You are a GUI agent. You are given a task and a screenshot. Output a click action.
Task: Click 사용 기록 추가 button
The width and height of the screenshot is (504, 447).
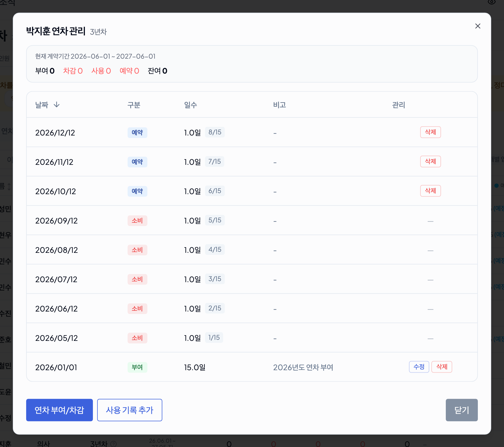130,410
